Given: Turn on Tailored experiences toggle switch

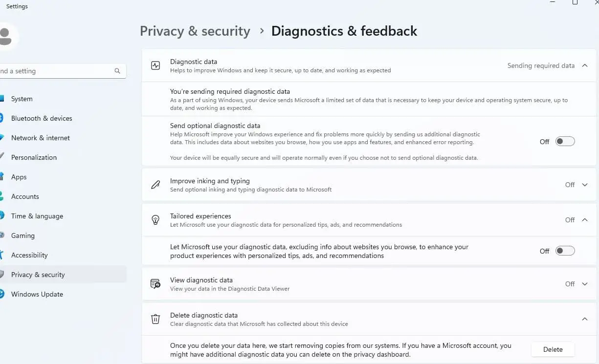Looking at the screenshot, I should [565, 251].
